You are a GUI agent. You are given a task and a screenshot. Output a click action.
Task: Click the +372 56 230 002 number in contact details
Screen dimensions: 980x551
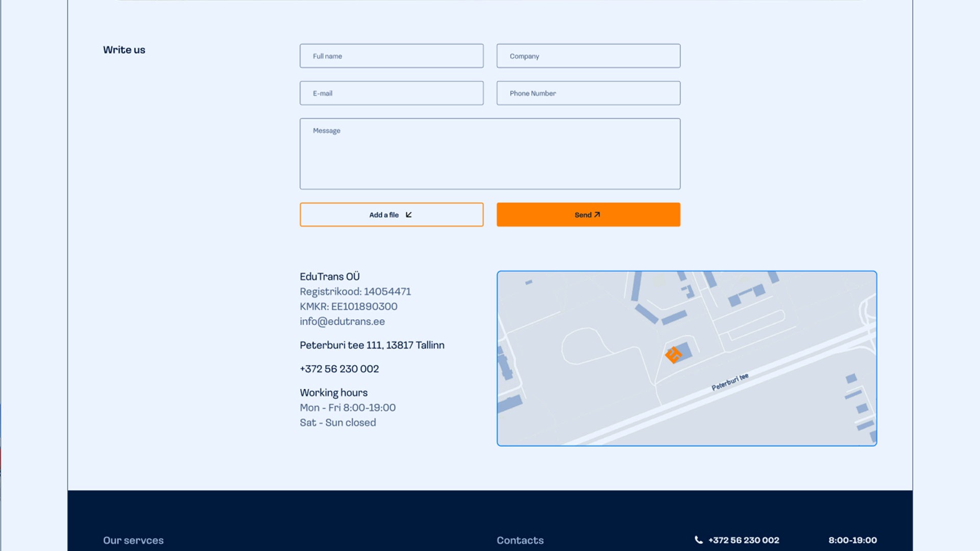[x=339, y=369]
